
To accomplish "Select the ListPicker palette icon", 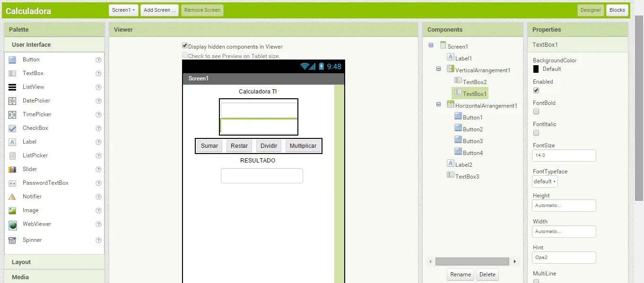I will [13, 155].
